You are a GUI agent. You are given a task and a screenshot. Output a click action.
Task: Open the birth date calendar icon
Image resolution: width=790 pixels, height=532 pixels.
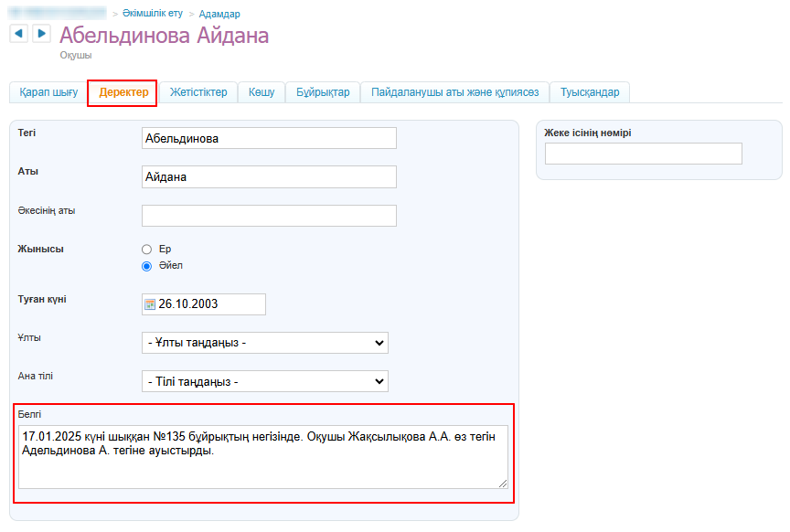[x=150, y=304]
